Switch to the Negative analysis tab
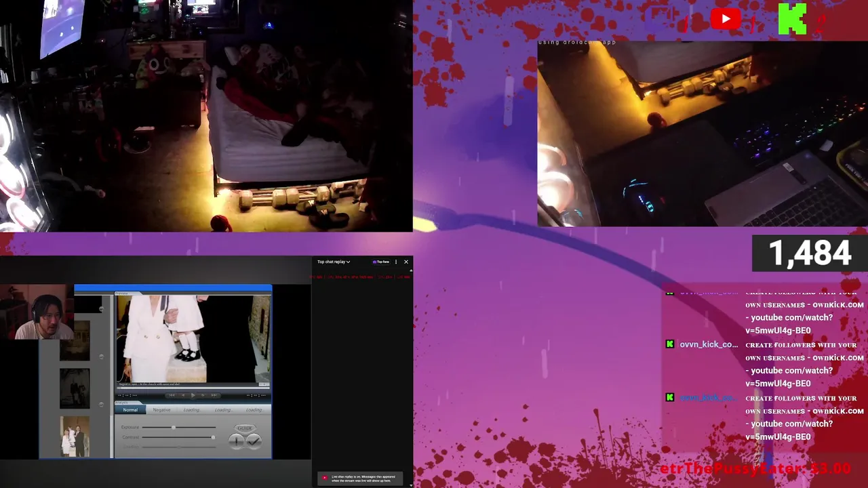This screenshot has width=868, height=488. click(x=161, y=409)
